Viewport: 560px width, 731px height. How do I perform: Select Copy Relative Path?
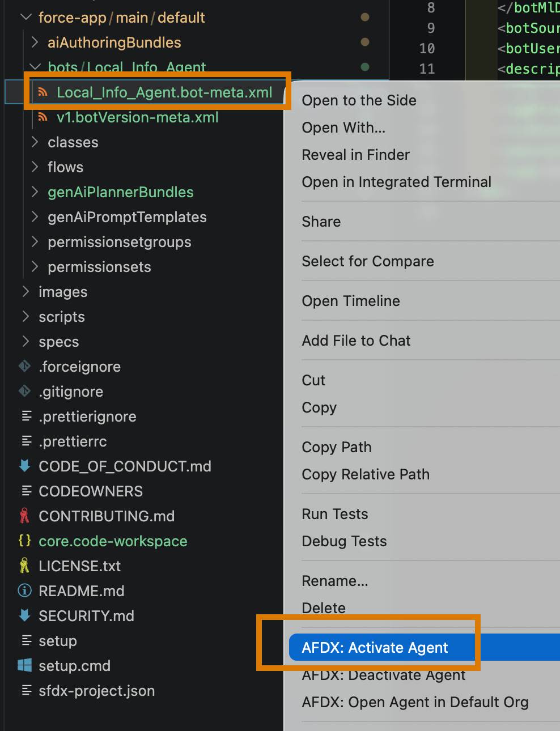coord(366,474)
